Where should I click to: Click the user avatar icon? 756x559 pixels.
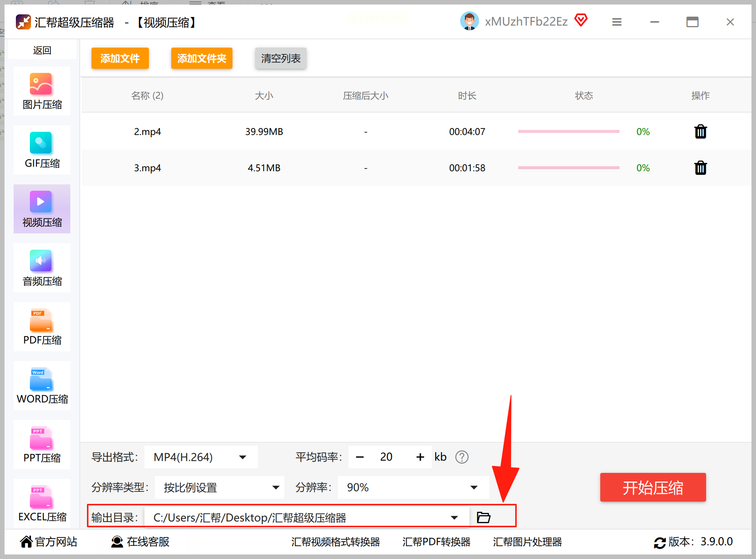pyautogui.click(x=469, y=21)
